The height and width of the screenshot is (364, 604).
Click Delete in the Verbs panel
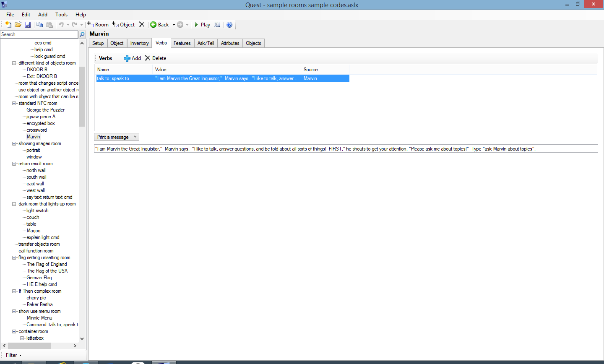click(156, 58)
